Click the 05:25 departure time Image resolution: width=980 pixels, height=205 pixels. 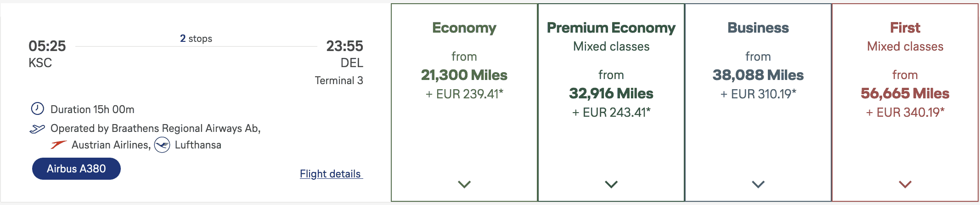coord(47,46)
